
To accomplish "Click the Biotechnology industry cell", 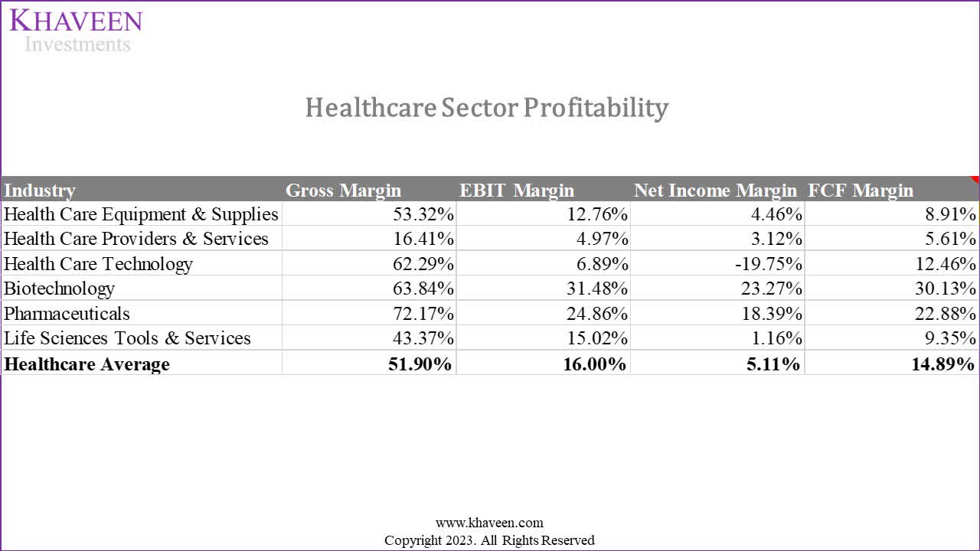I will [59, 289].
